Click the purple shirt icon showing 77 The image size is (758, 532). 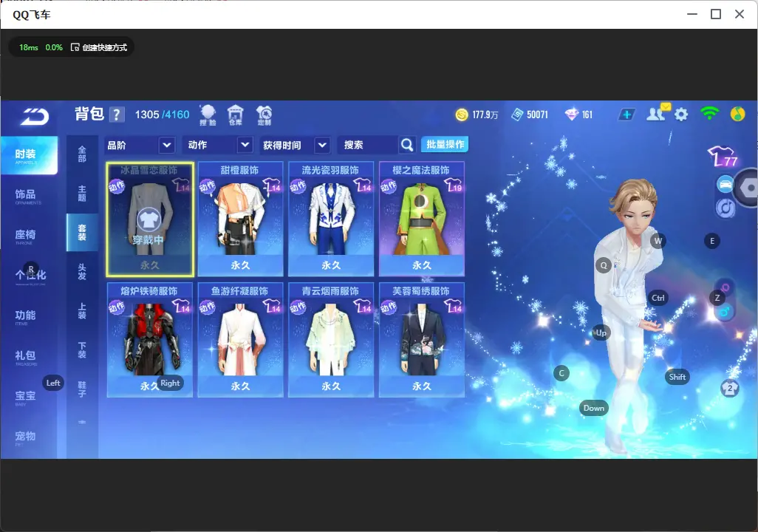723,156
